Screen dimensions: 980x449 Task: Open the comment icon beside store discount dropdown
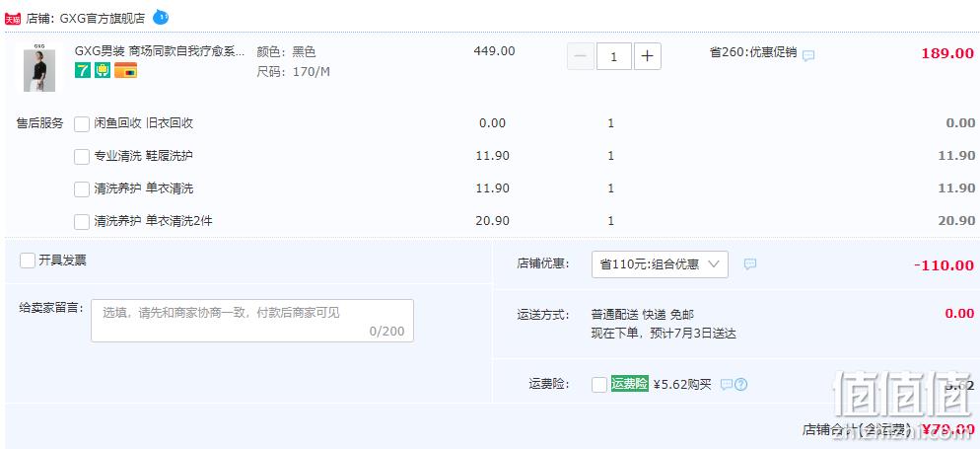click(x=750, y=263)
